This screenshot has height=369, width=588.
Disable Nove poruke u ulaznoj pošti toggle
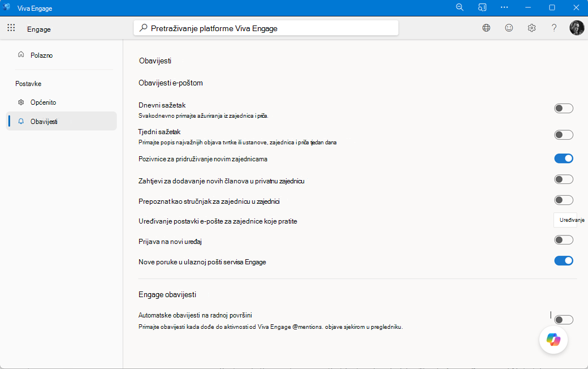coord(564,260)
